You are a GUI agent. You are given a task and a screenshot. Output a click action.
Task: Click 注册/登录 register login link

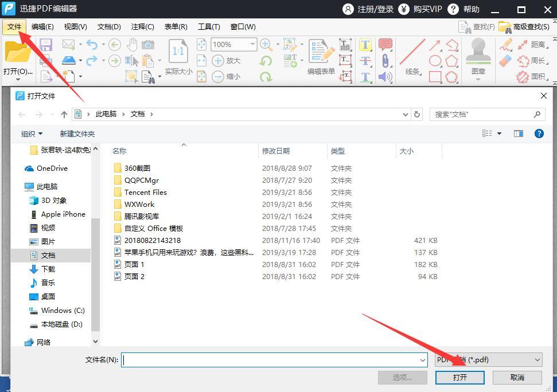(368, 9)
